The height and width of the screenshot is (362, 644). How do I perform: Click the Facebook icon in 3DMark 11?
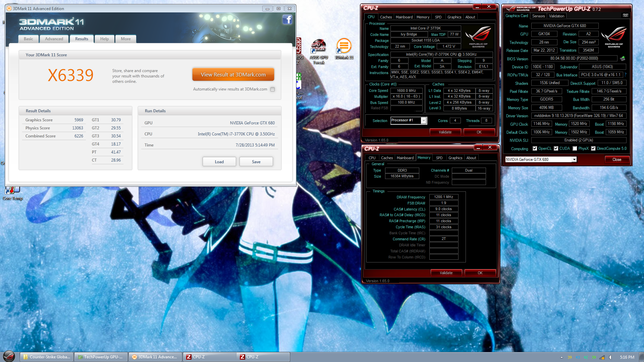tap(287, 20)
